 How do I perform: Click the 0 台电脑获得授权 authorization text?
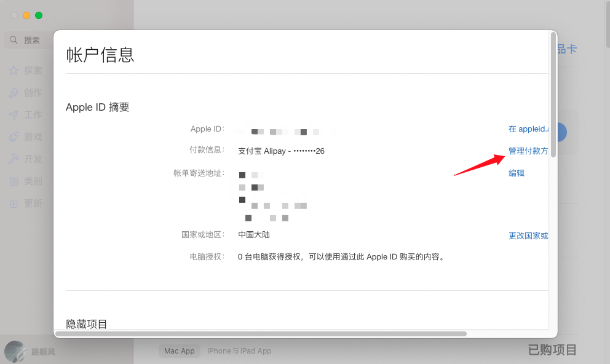point(341,256)
